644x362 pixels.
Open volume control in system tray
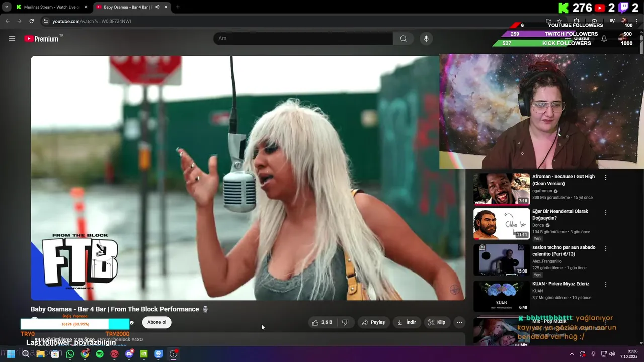coord(612,354)
